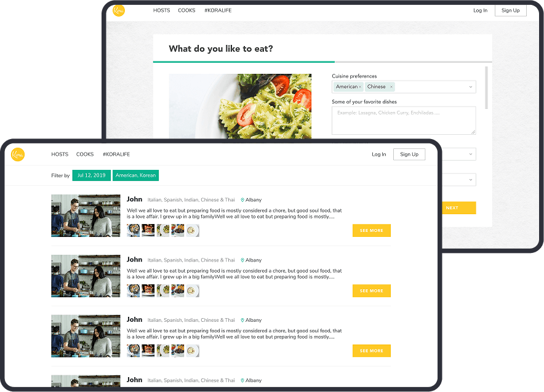Open the HOSTS menu in the front window

(60, 154)
